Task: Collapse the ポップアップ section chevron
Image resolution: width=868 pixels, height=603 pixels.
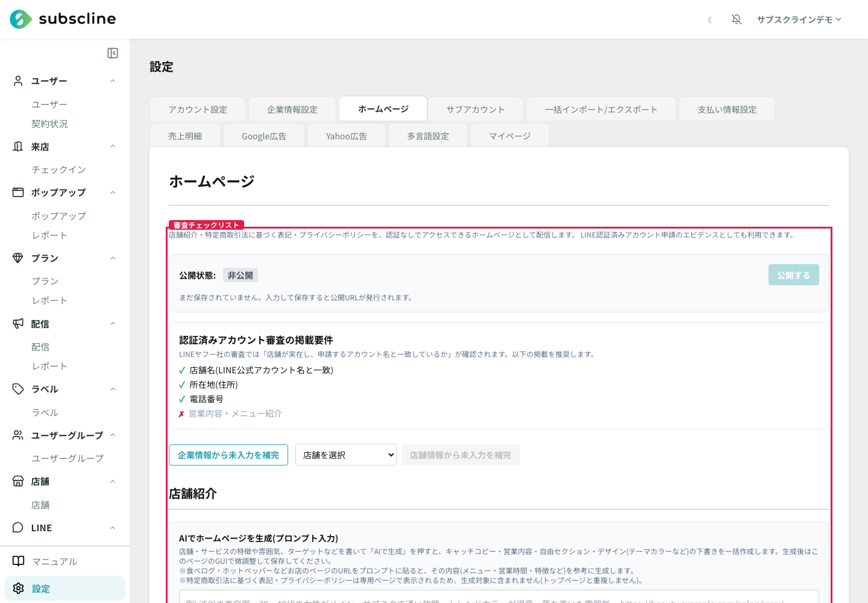Action: pyautogui.click(x=113, y=192)
